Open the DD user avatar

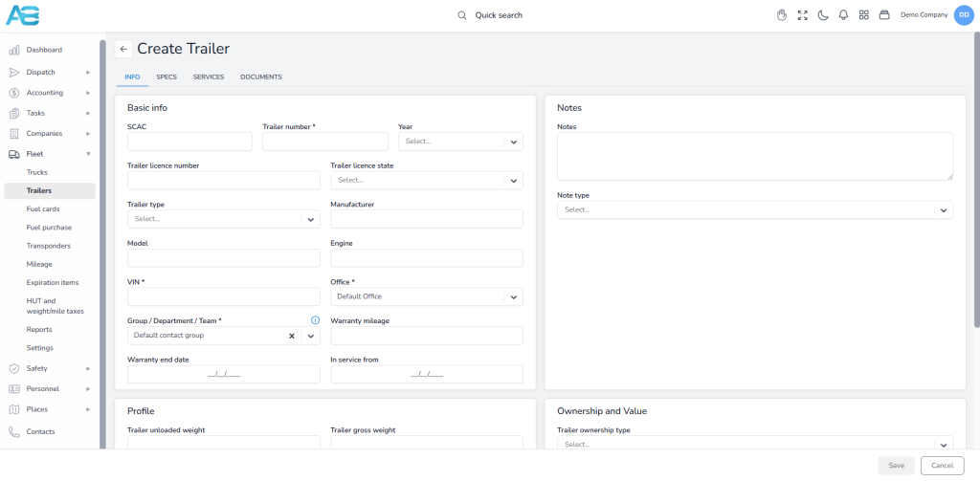(x=963, y=15)
